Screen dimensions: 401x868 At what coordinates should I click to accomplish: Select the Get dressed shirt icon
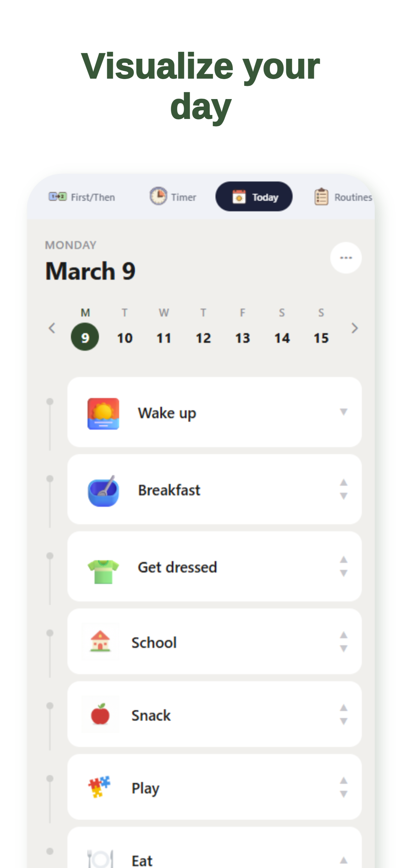pos(103,567)
